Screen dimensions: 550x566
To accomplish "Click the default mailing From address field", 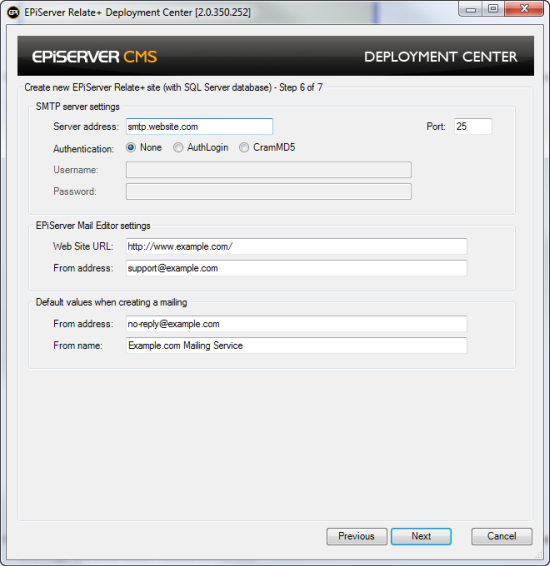I will (x=296, y=323).
